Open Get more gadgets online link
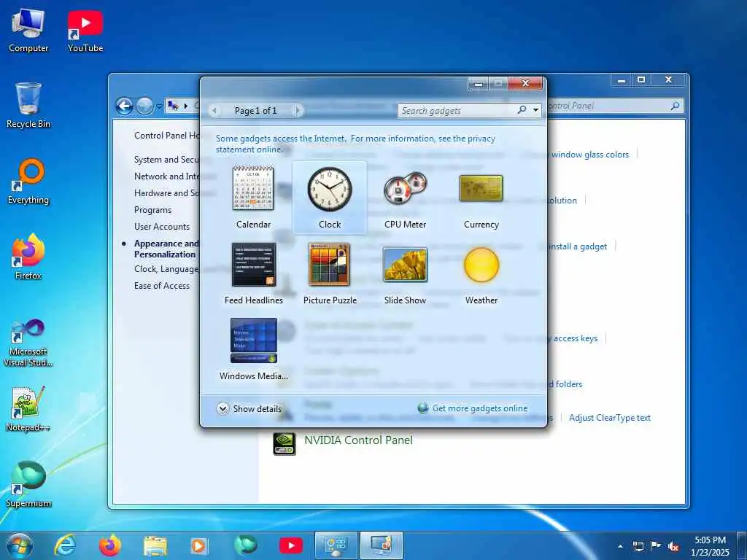The image size is (747, 560). (479, 408)
